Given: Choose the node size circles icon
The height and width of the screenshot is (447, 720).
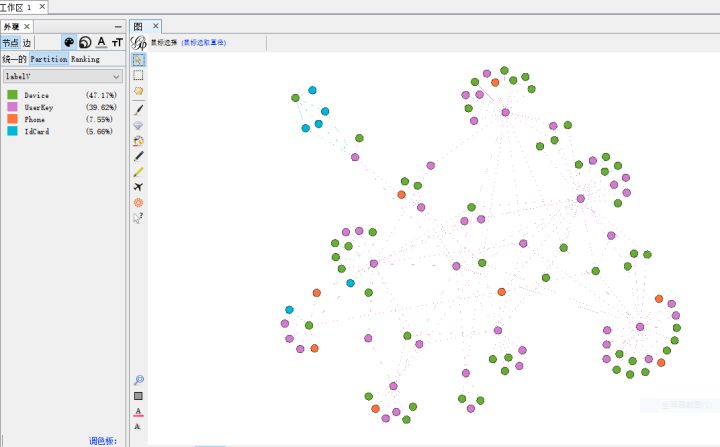Looking at the screenshot, I should pos(85,43).
